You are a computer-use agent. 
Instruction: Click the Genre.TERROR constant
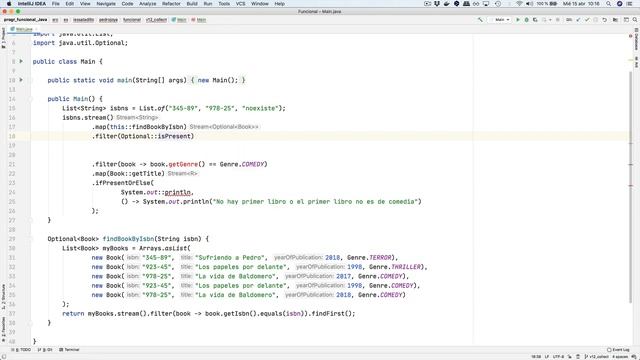coord(369,258)
